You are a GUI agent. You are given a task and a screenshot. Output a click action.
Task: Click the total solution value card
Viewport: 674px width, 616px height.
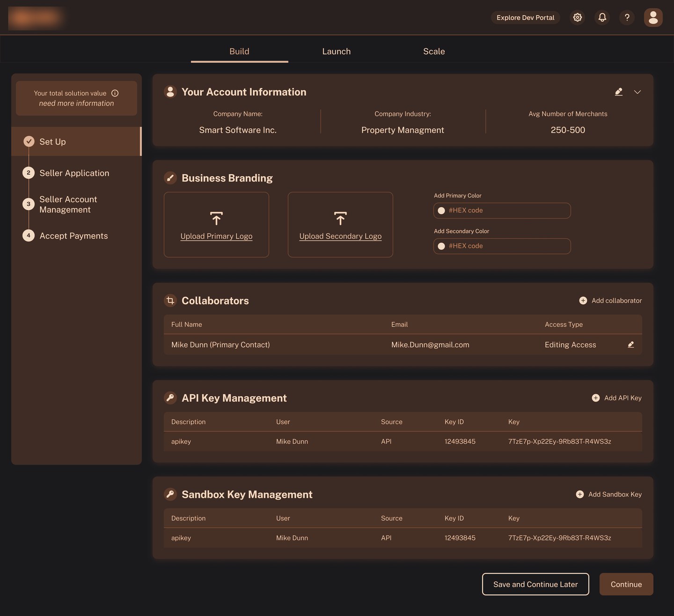pos(76,98)
